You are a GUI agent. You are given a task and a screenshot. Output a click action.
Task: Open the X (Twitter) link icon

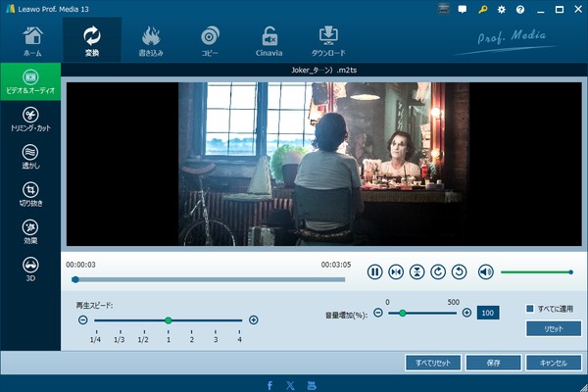(290, 385)
